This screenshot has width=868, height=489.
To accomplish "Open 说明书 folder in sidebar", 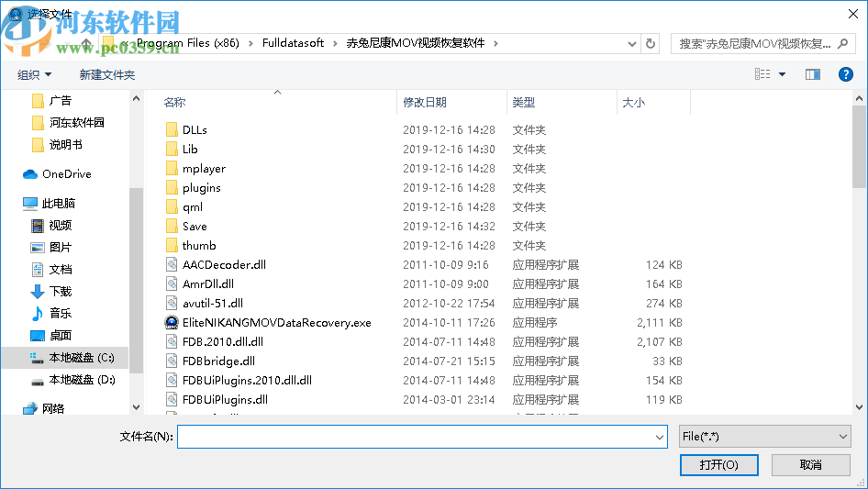I will click(57, 145).
